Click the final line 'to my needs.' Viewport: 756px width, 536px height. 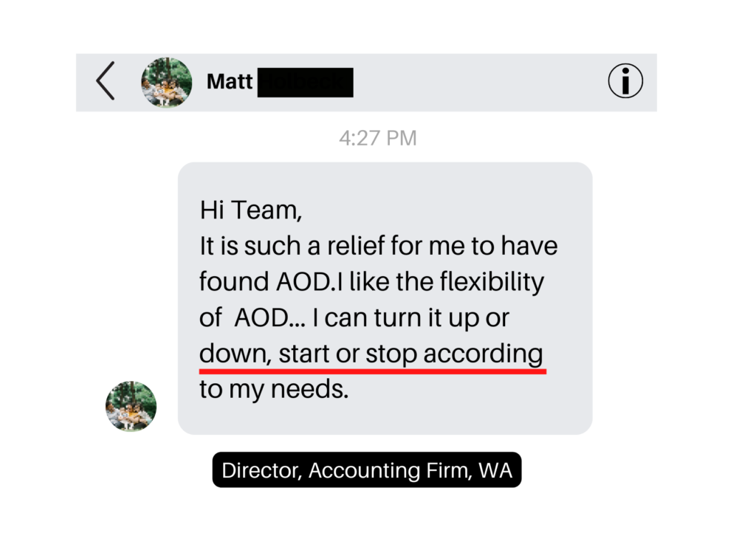274,389
